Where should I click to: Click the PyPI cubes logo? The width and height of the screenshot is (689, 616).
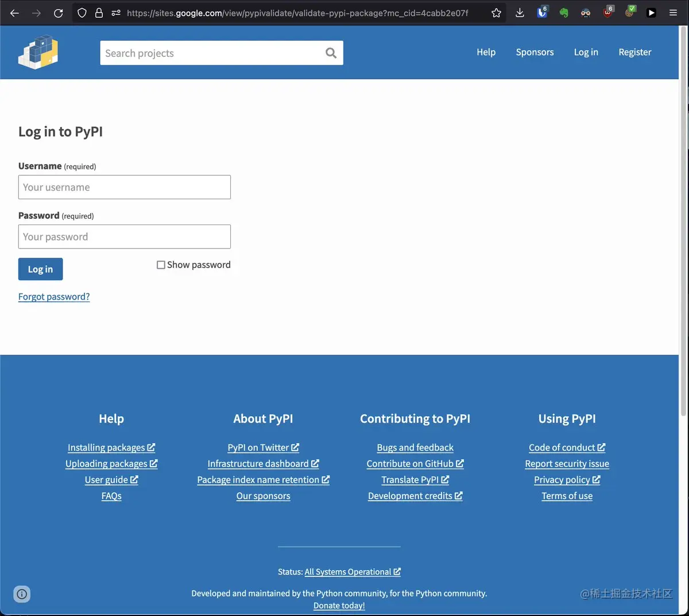38,52
